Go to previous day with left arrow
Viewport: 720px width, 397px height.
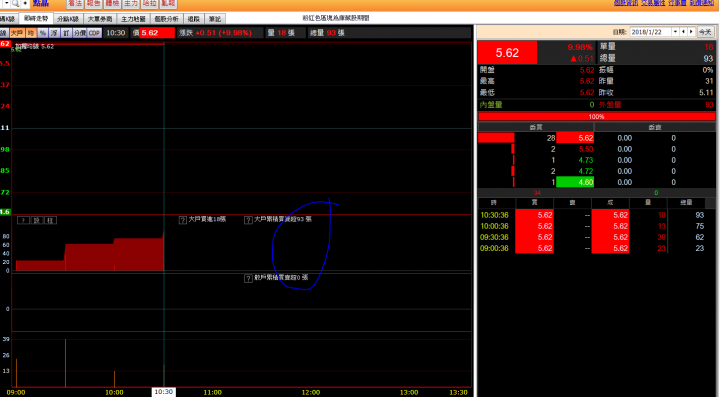683,32
